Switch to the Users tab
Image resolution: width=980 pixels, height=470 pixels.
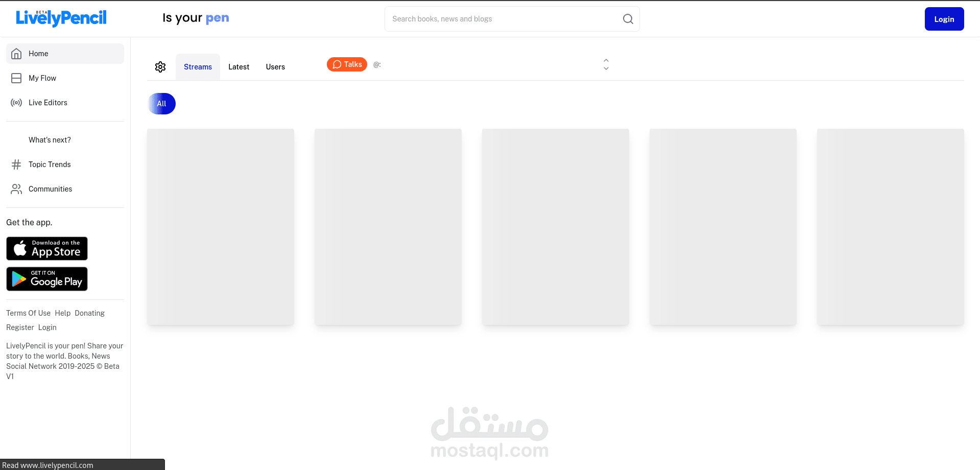(275, 67)
